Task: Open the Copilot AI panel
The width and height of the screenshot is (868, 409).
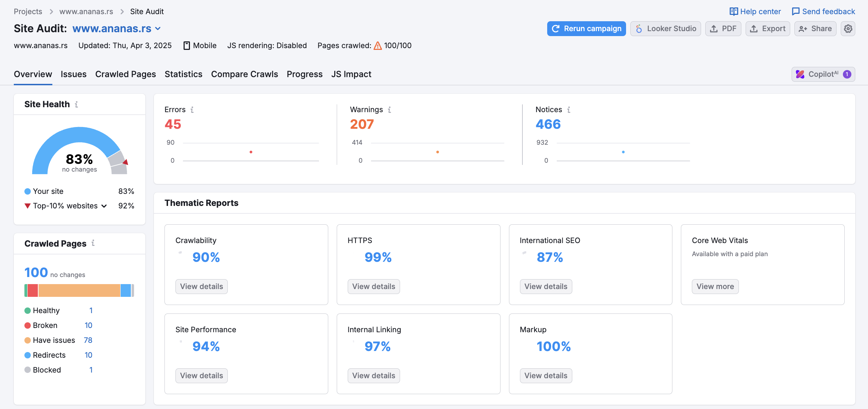Action: 823,74
